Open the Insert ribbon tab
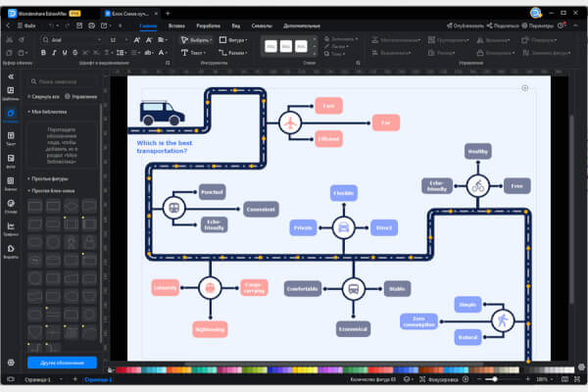Screen dimensions: 588x392 pyautogui.click(x=177, y=24)
